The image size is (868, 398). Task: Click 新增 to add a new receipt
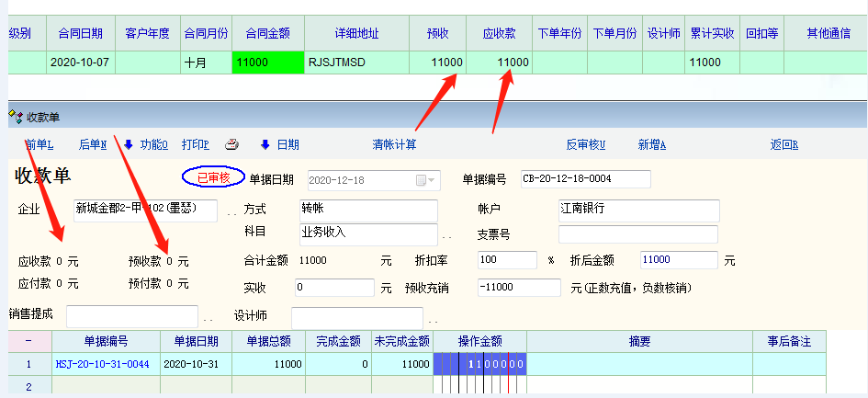point(651,144)
